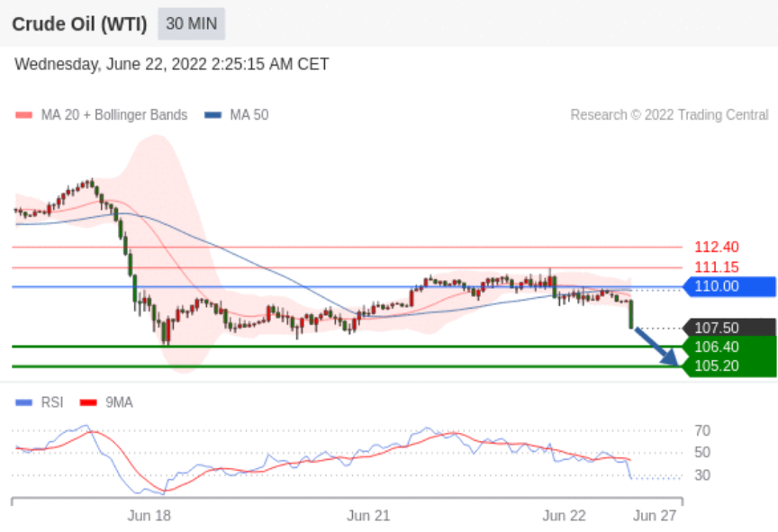
Task: Click the 'Jun 22' date axis label
Action: pos(565,516)
